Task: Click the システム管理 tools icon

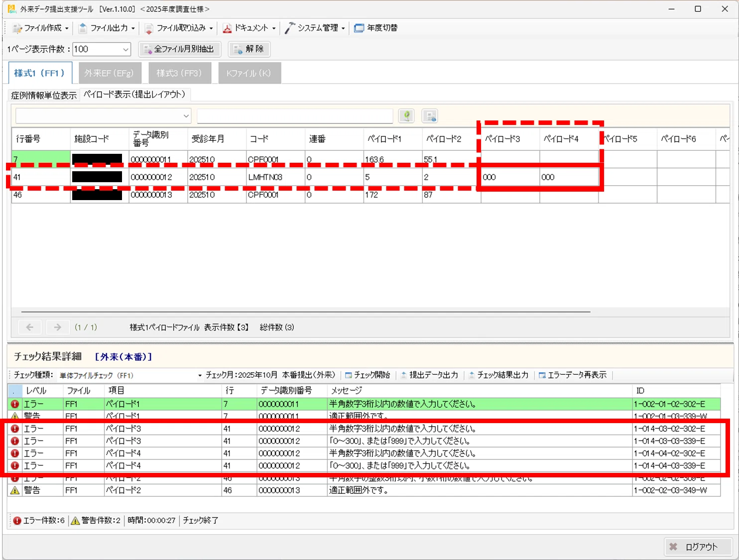Action: (290, 28)
